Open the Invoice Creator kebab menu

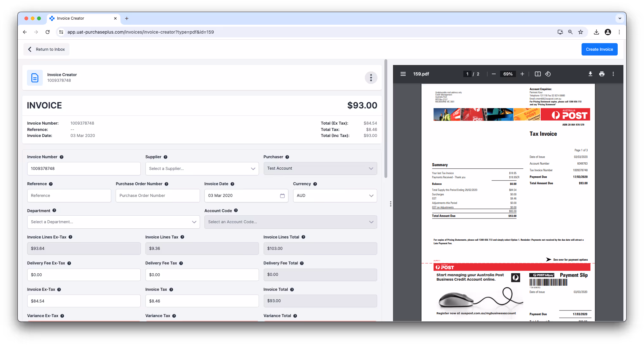(x=371, y=78)
